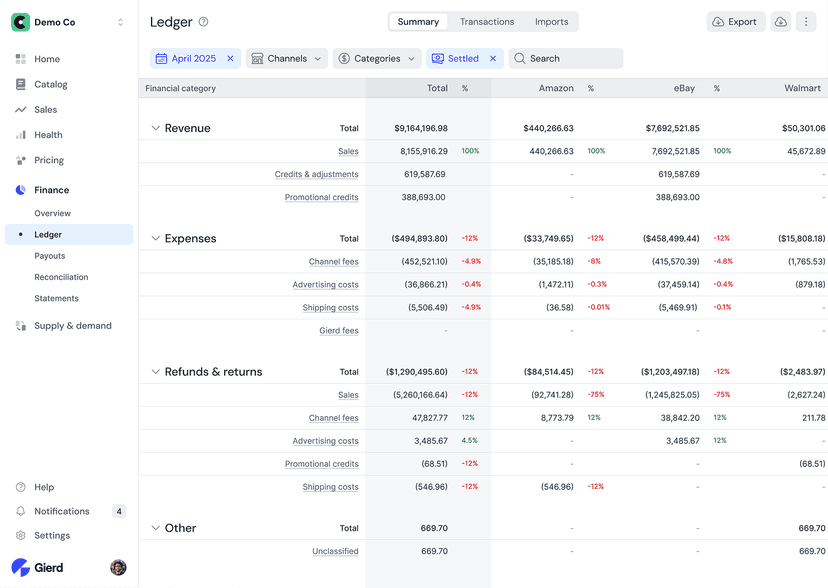Click the Health bar chart icon
This screenshot has height=588, width=828.
[21, 135]
